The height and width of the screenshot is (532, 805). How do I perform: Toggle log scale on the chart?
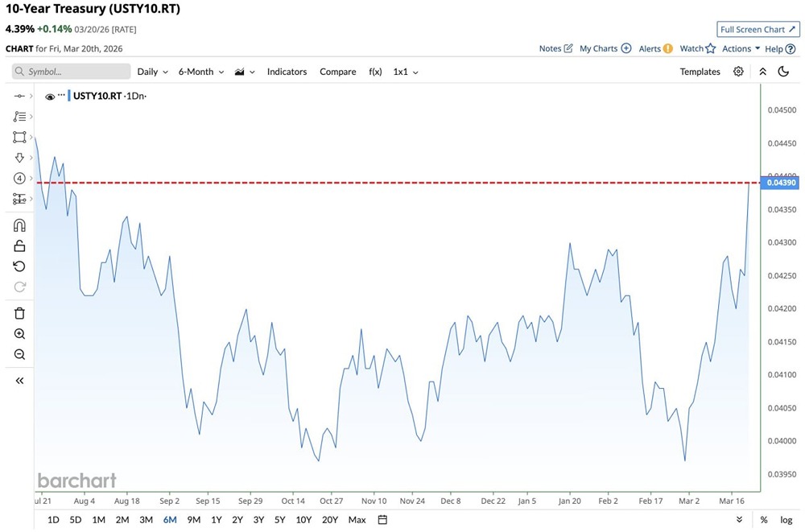coord(786,520)
